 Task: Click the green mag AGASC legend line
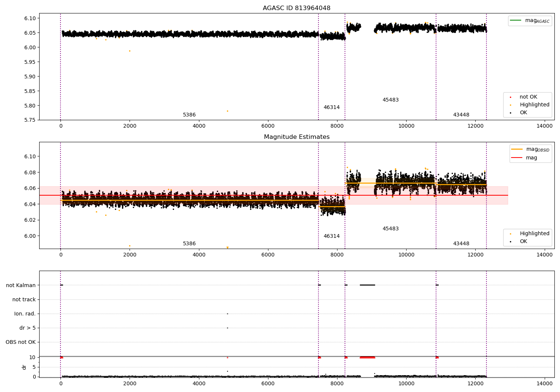click(516, 20)
